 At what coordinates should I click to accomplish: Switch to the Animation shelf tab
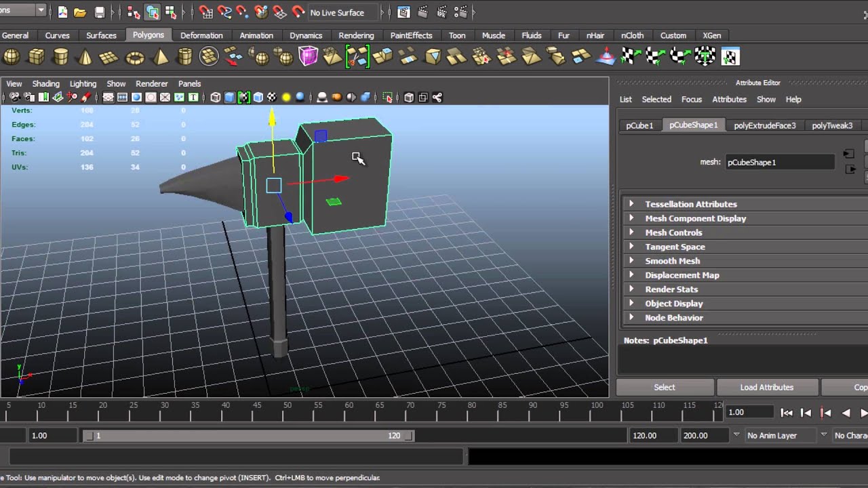(x=256, y=35)
